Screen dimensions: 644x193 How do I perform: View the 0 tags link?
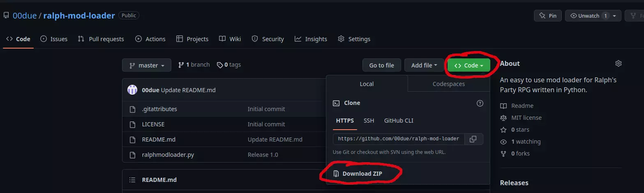pos(229,65)
